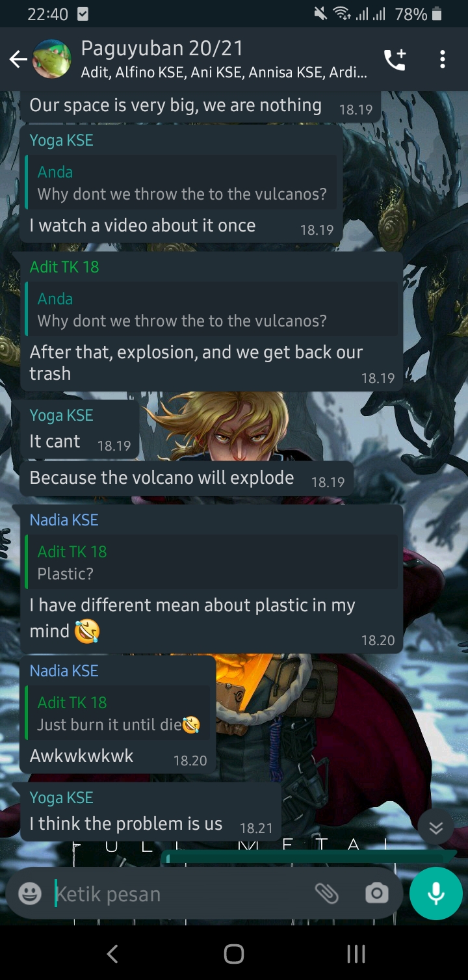
Task: Start a group call with phone icon
Action: coord(395,60)
